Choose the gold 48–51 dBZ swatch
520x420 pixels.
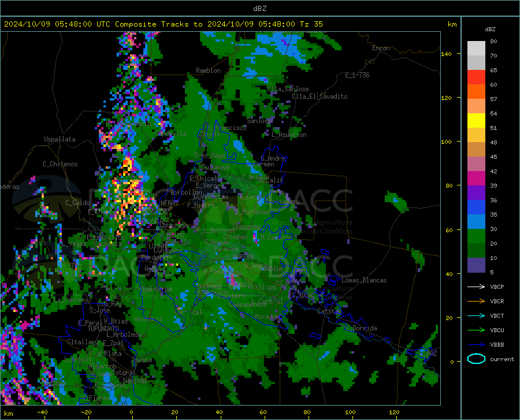click(x=476, y=135)
